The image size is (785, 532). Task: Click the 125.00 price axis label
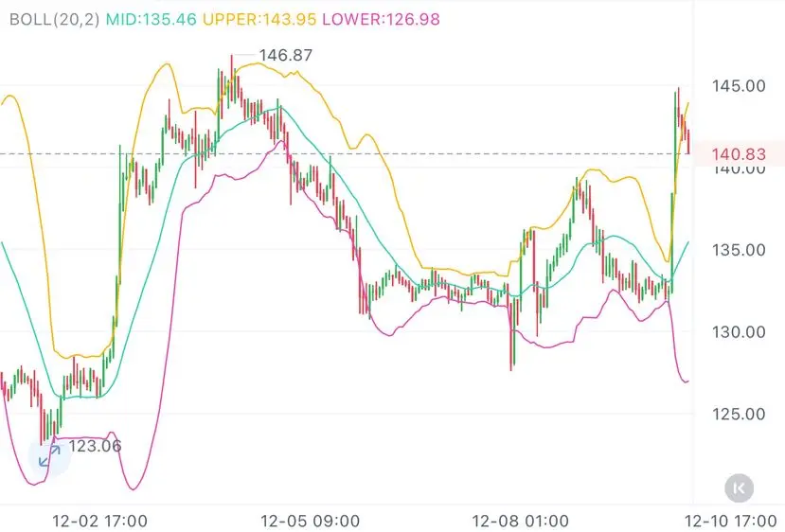[x=739, y=414]
